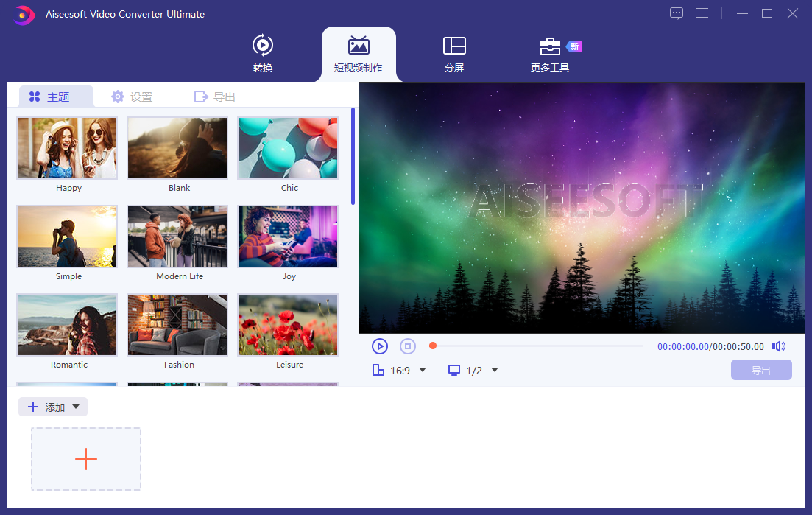Click the Aiseesoft logo in the title bar
This screenshot has height=515, width=812.
[23, 14]
